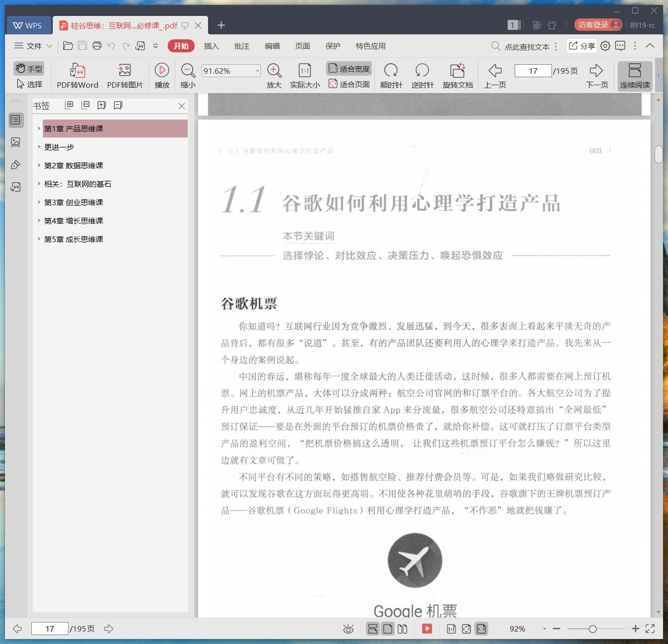
Task: Open the 91.62% zoom dropdown
Action: [x=257, y=71]
